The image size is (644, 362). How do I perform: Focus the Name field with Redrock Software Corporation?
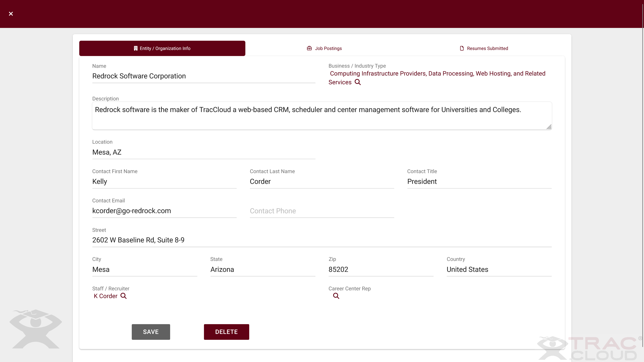click(203, 76)
